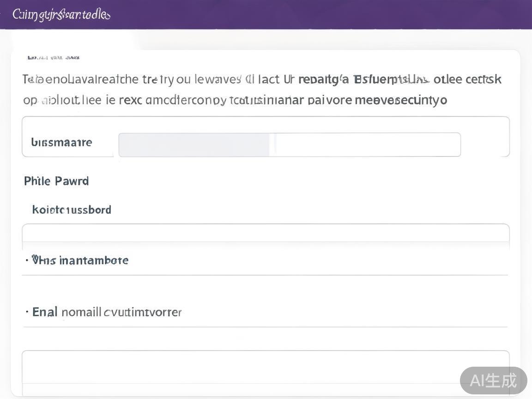
Task: Focus the empty text box at the bottom
Action: click(x=266, y=367)
